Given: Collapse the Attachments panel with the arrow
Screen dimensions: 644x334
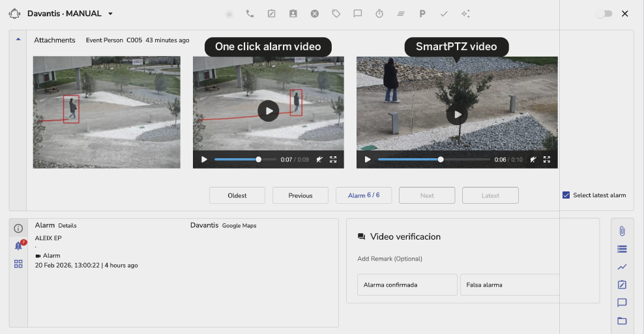Looking at the screenshot, I should pyautogui.click(x=18, y=39).
